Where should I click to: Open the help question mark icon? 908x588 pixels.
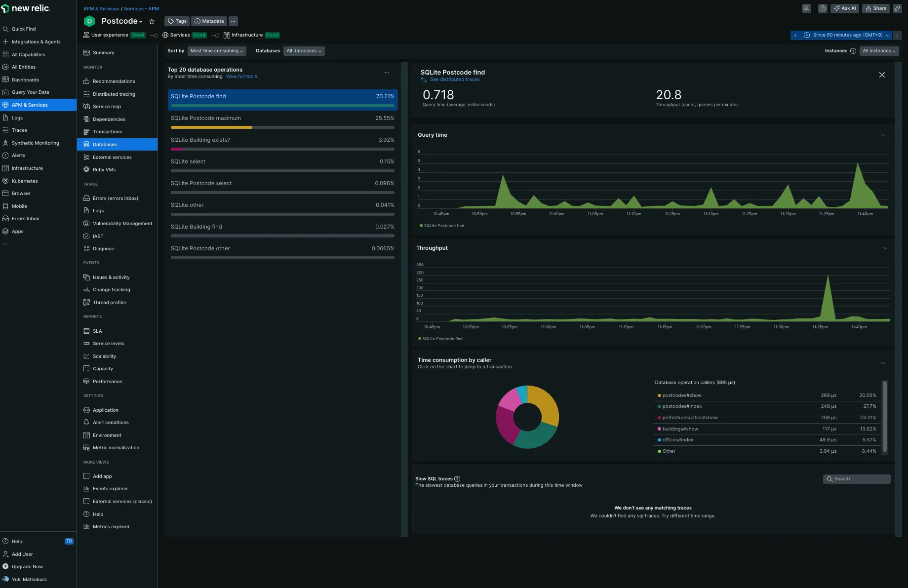(822, 8)
